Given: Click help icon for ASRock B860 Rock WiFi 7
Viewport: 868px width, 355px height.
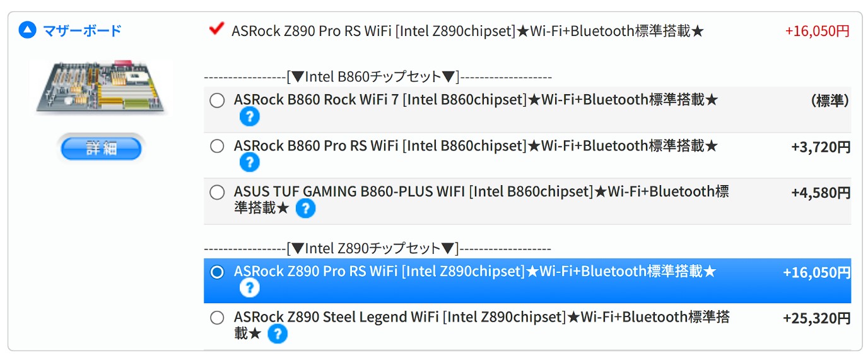Looking at the screenshot, I should pyautogui.click(x=249, y=117).
